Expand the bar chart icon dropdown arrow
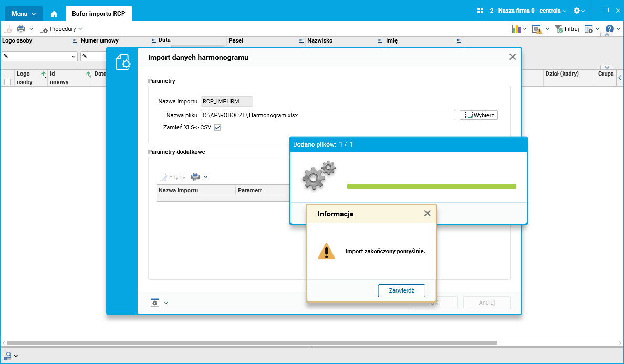The image size is (624, 364). 525,29
